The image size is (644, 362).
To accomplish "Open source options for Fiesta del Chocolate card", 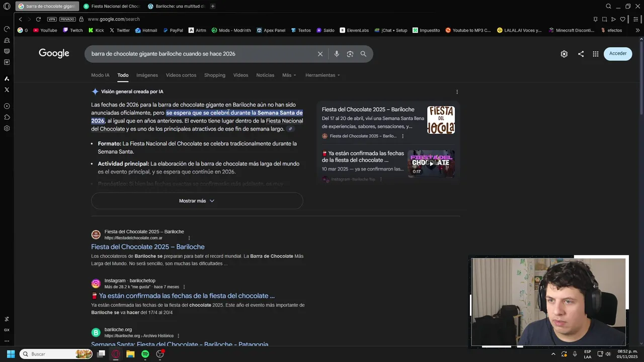I will (403, 136).
